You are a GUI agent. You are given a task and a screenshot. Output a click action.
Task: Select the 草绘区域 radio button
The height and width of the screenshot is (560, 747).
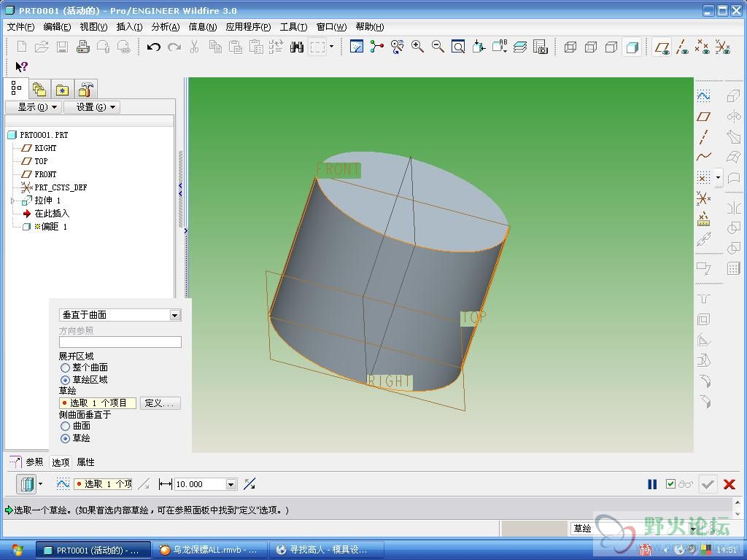coord(65,380)
